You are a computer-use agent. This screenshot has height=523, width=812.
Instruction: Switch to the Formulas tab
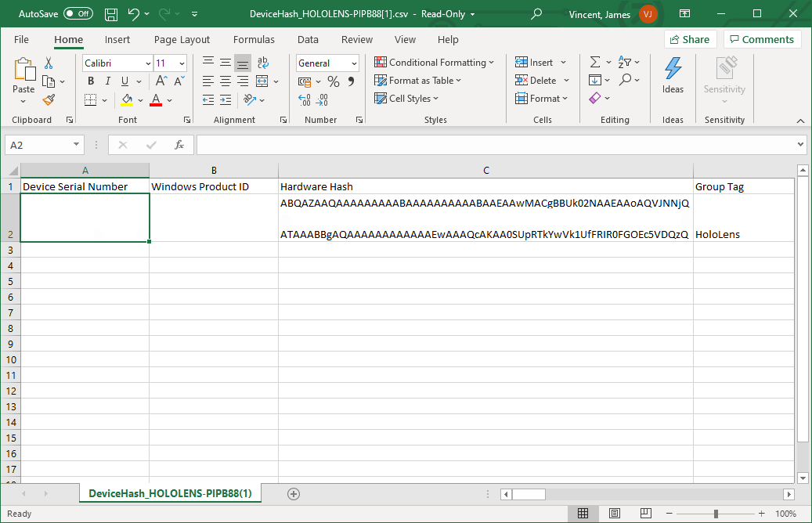pyautogui.click(x=254, y=39)
